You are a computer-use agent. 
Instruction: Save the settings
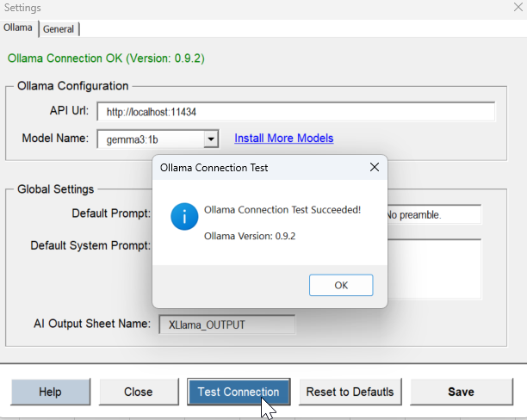(461, 392)
